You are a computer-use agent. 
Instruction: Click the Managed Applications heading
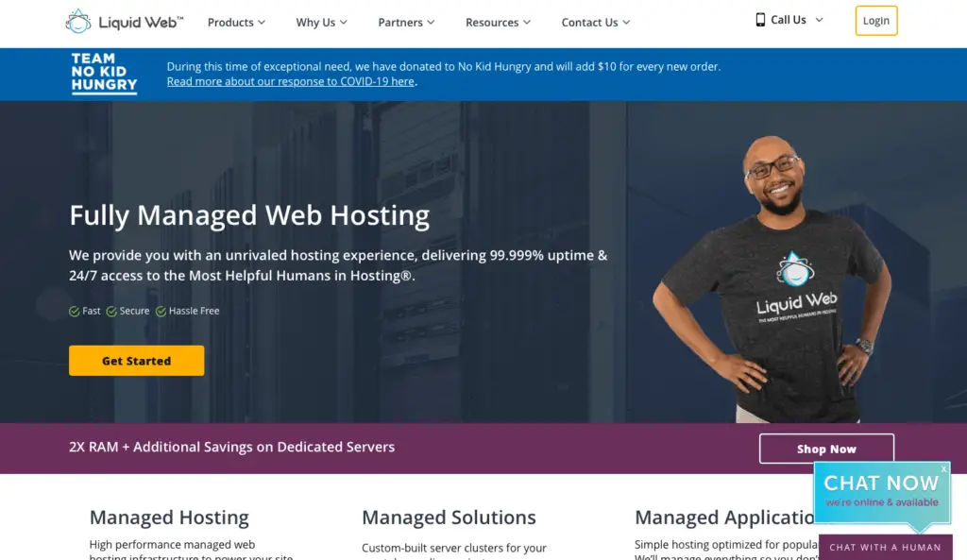(x=724, y=518)
